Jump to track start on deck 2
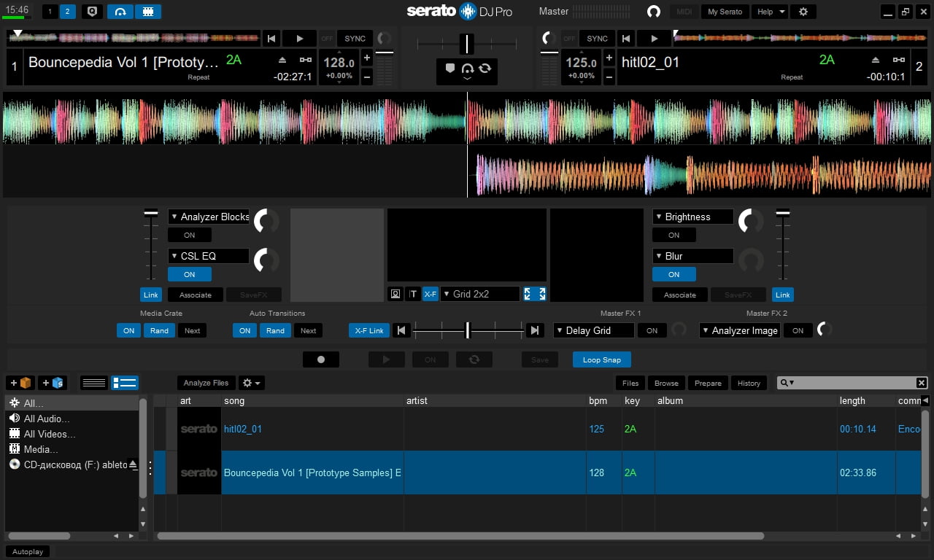 pos(625,39)
